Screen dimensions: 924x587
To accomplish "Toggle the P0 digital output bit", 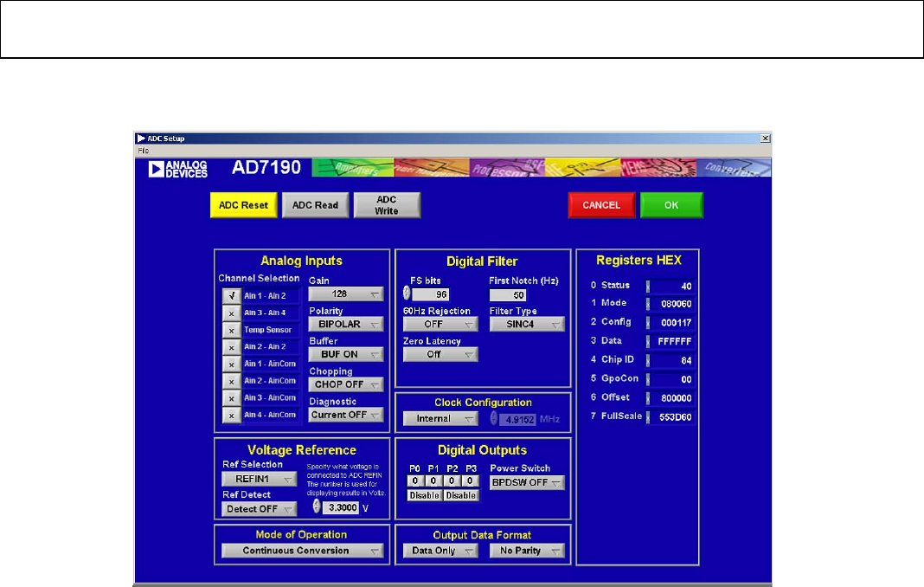I will click(415, 481).
